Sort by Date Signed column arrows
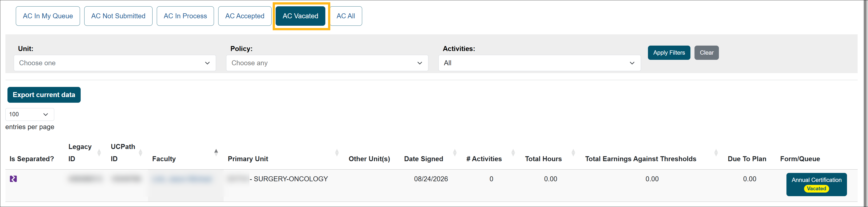This screenshot has height=207, width=868. [x=455, y=153]
